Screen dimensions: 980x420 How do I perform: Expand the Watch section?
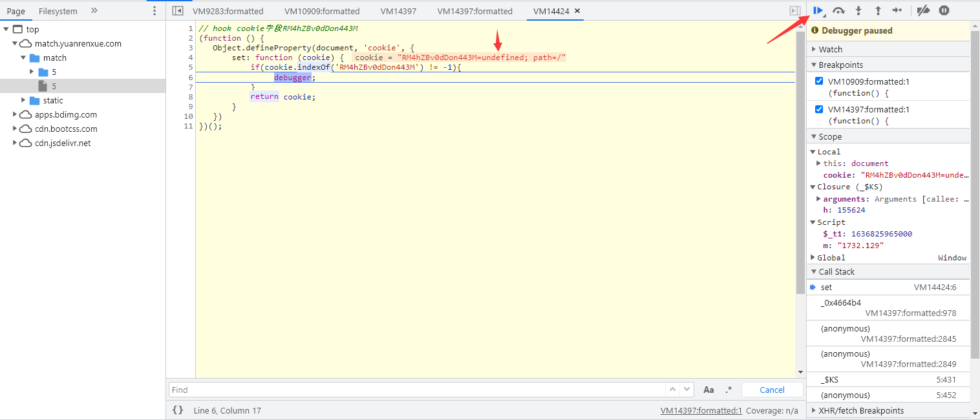tap(830, 49)
